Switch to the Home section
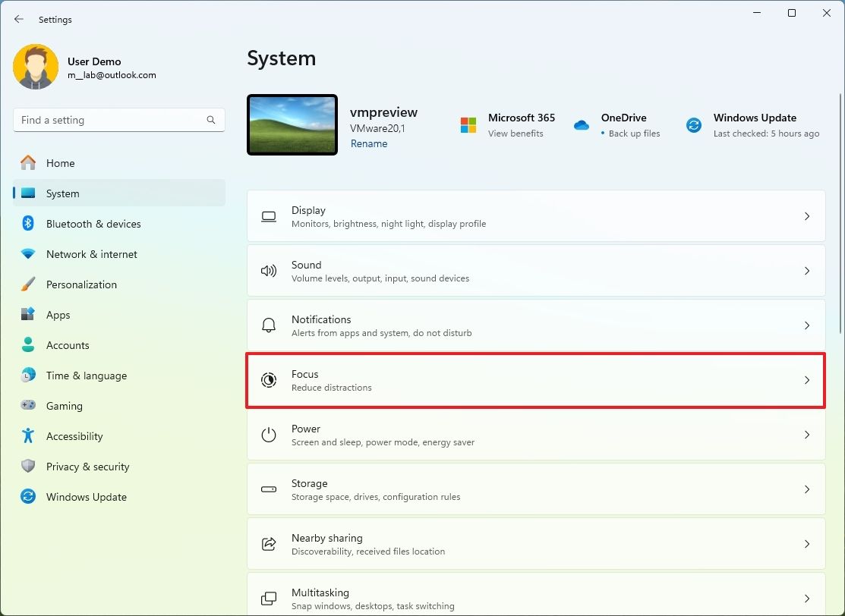 pyautogui.click(x=61, y=163)
